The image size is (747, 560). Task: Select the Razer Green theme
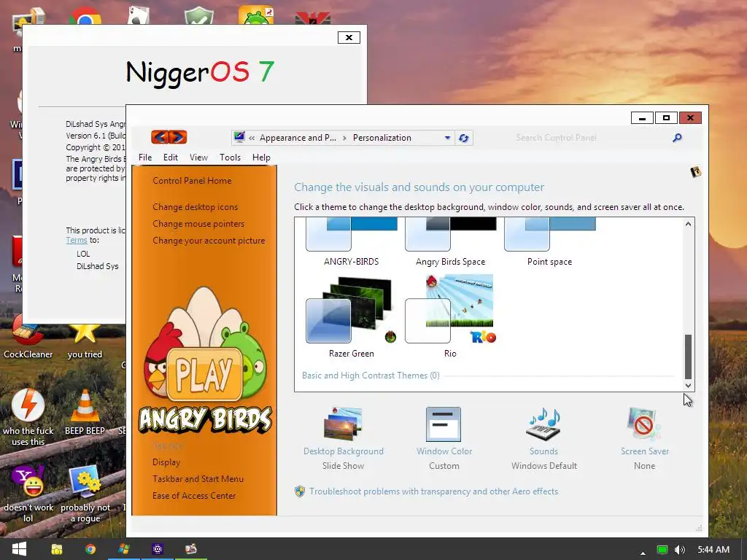point(352,316)
